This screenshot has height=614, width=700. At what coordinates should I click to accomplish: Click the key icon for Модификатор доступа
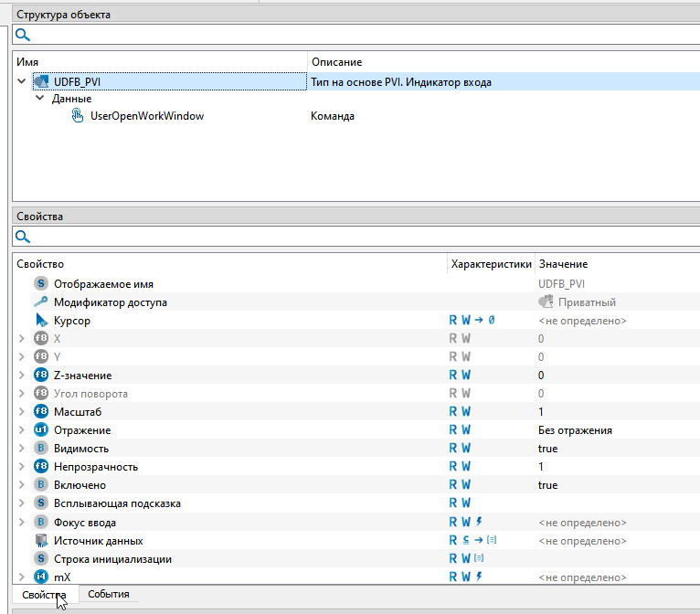(x=40, y=302)
